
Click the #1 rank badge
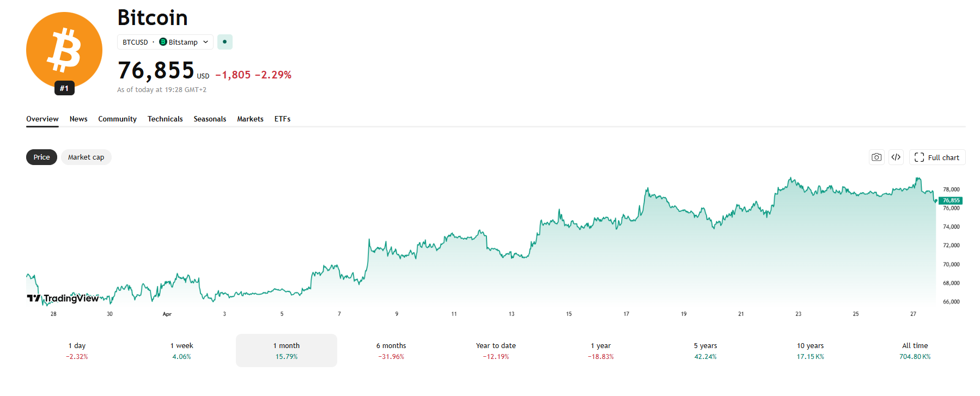point(64,88)
